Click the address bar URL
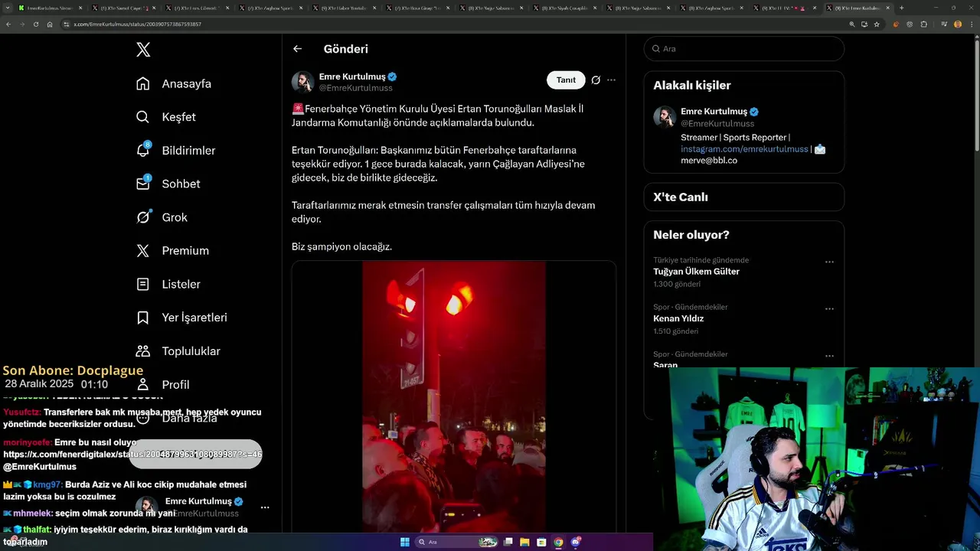The image size is (980, 551). coord(137,24)
